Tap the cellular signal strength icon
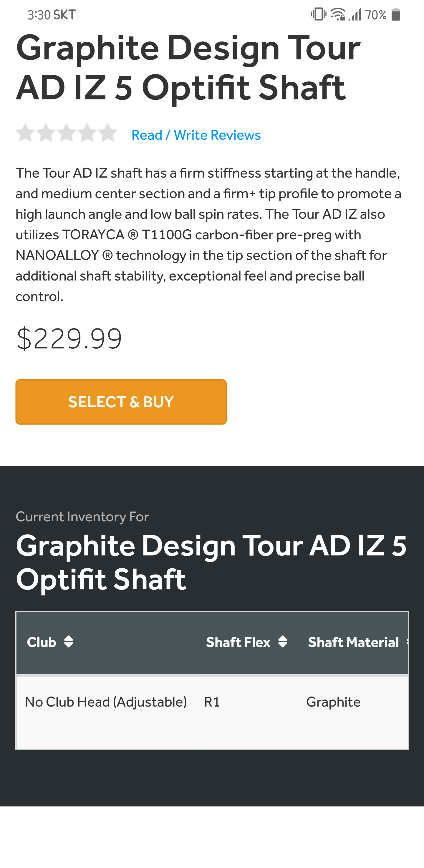The height and width of the screenshot is (868, 424). point(355,14)
